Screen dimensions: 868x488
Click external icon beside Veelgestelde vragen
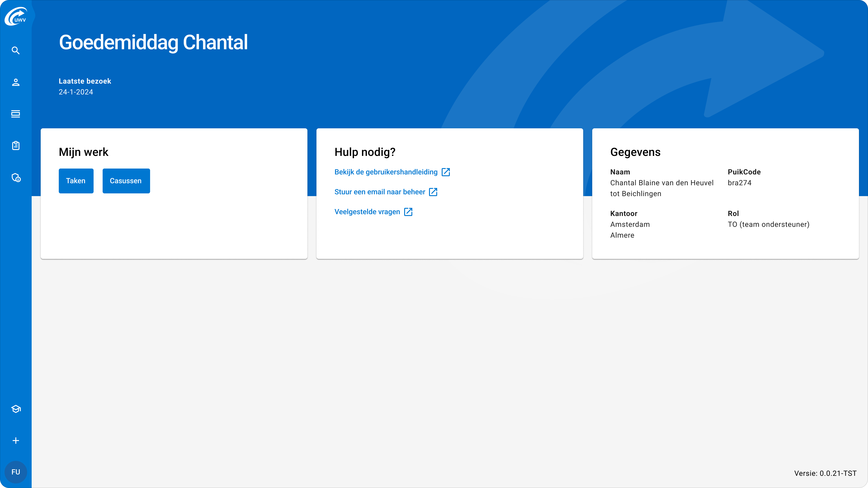point(408,212)
